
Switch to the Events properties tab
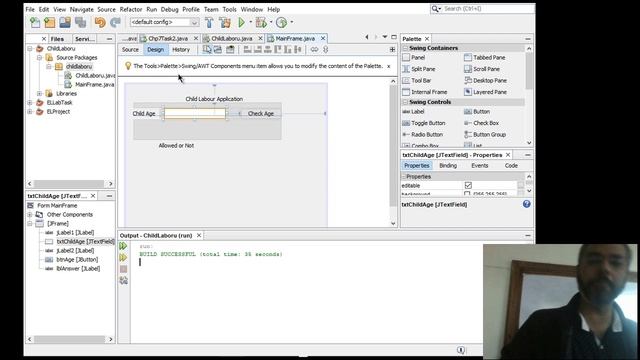480,165
